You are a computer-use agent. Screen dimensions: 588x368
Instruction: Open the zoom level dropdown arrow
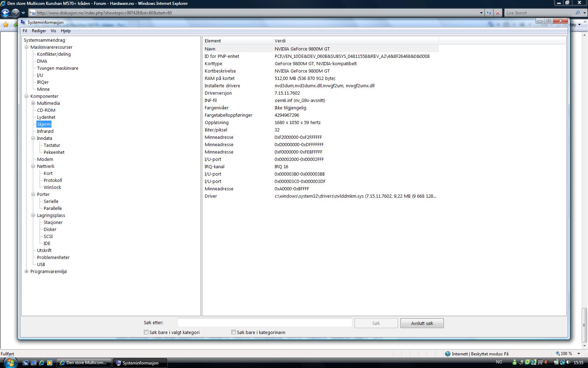click(x=579, y=354)
